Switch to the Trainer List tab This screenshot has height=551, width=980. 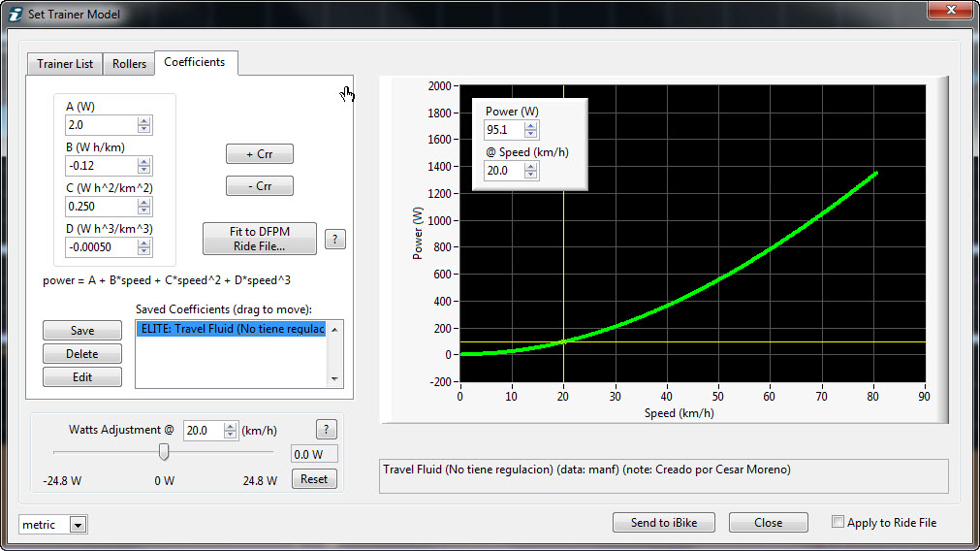[x=65, y=64]
